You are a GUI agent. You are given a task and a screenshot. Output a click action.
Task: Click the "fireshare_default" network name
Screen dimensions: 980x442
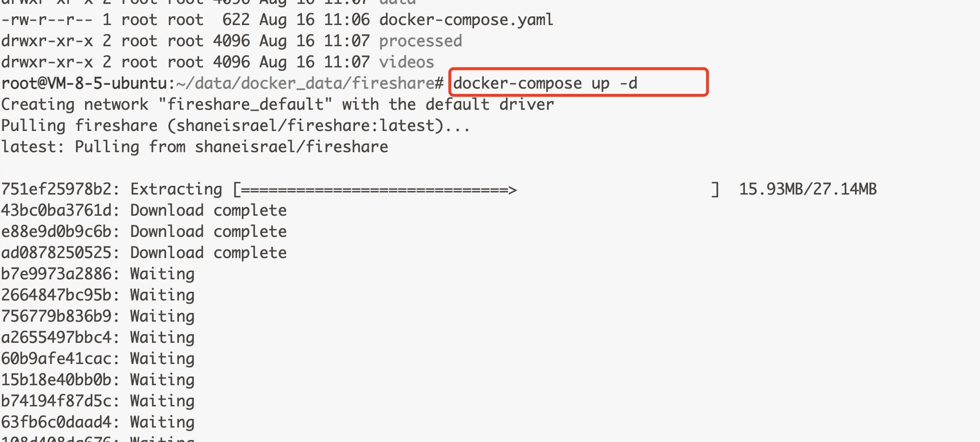click(245, 105)
